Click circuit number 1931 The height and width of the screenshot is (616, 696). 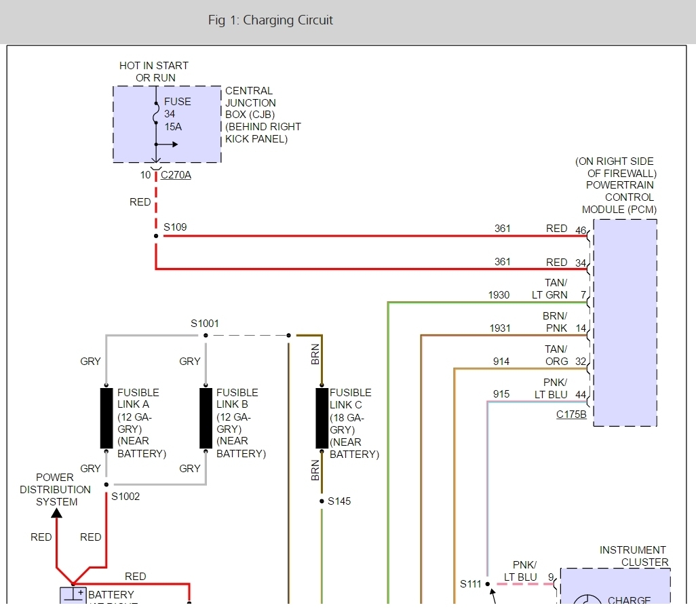500,328
